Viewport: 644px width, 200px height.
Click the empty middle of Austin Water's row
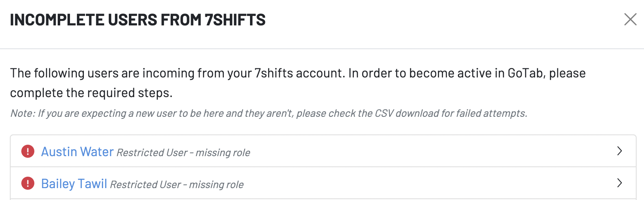tap(409, 151)
